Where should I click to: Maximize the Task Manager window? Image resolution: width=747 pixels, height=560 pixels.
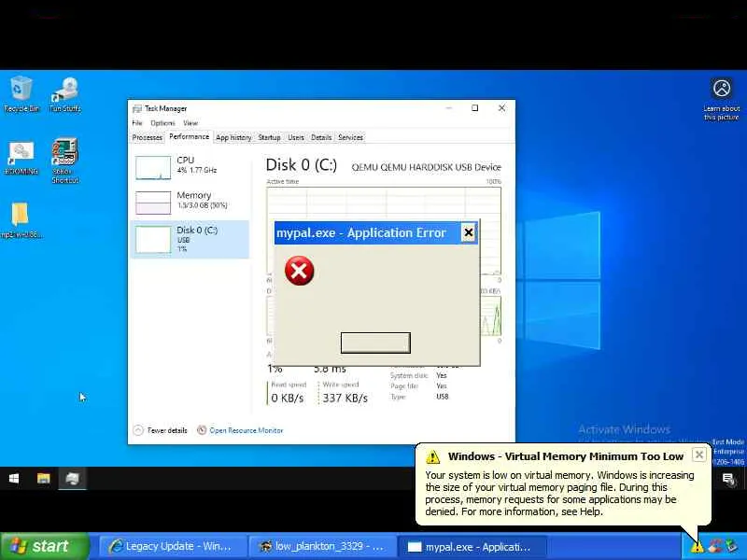coord(475,108)
